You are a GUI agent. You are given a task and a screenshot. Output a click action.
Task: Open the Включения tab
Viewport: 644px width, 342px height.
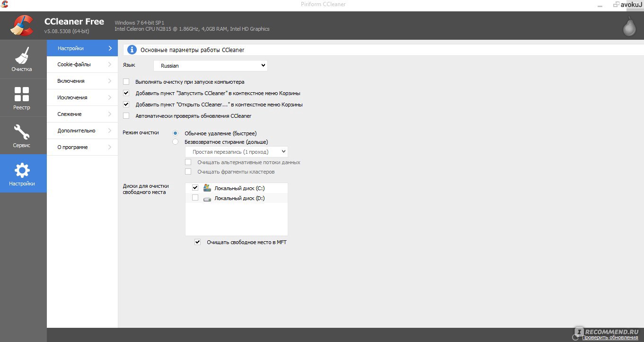click(x=82, y=81)
